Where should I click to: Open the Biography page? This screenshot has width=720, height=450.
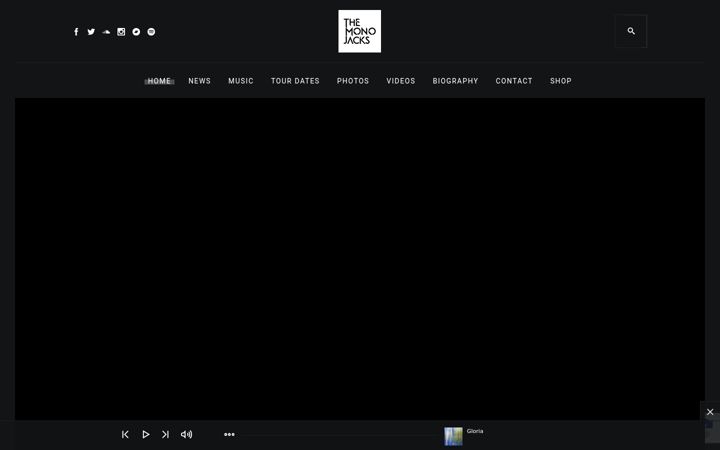click(455, 81)
